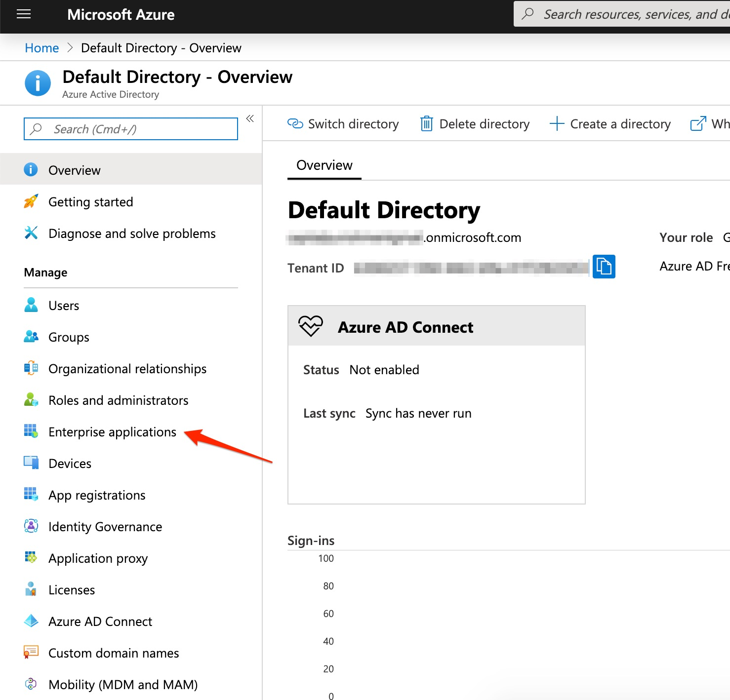Click the Microsoft Azure portal title
The height and width of the screenshot is (700, 730).
point(121,14)
